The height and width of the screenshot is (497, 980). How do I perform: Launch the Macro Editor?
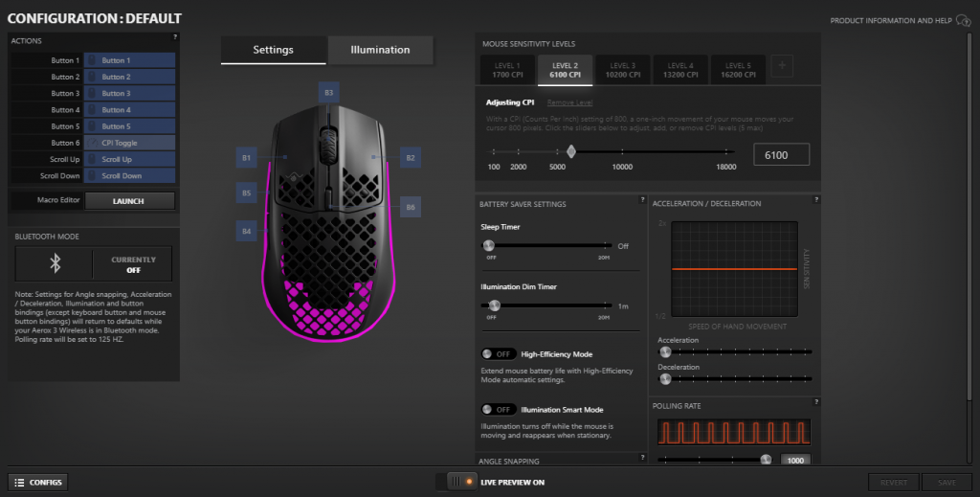[x=129, y=201]
